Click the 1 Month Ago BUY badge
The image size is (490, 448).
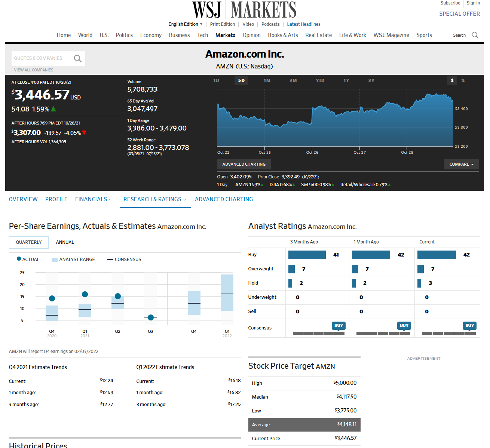(x=404, y=325)
